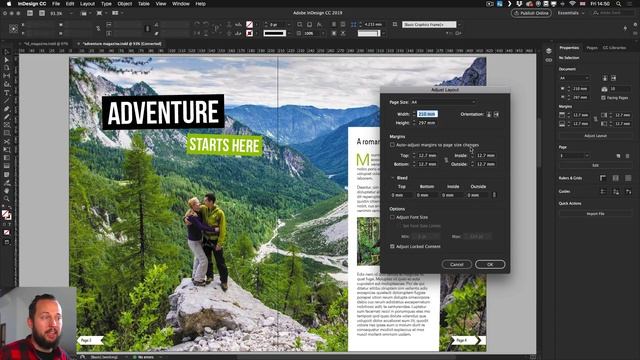Click the Height field in Adjust Layout dialog
This screenshot has width=640, height=360.
click(x=427, y=123)
